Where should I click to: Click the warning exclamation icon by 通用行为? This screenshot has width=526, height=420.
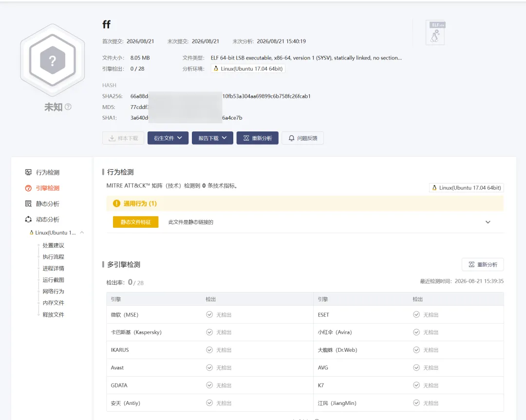116,203
